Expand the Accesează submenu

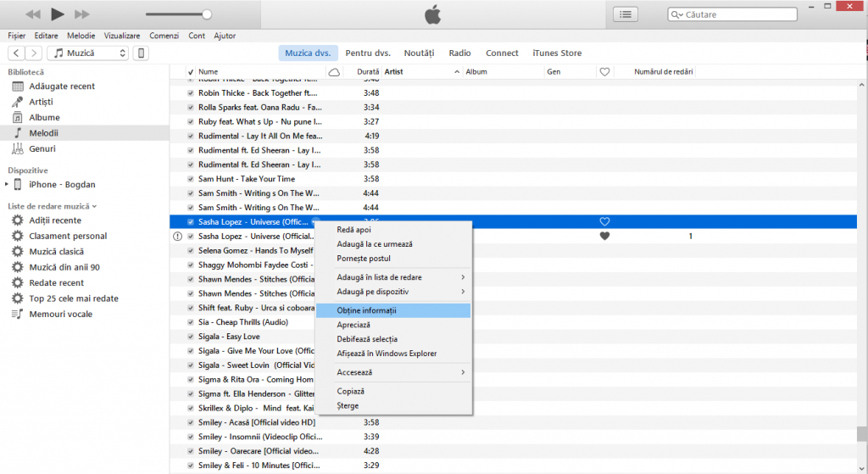click(x=393, y=372)
